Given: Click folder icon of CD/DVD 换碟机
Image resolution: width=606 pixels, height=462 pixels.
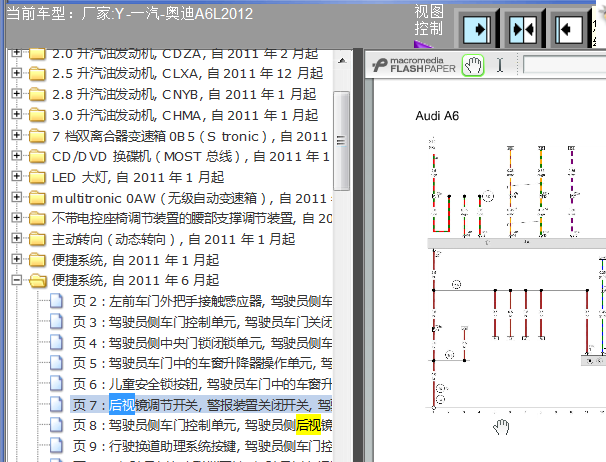Looking at the screenshot, I should (x=37, y=156).
